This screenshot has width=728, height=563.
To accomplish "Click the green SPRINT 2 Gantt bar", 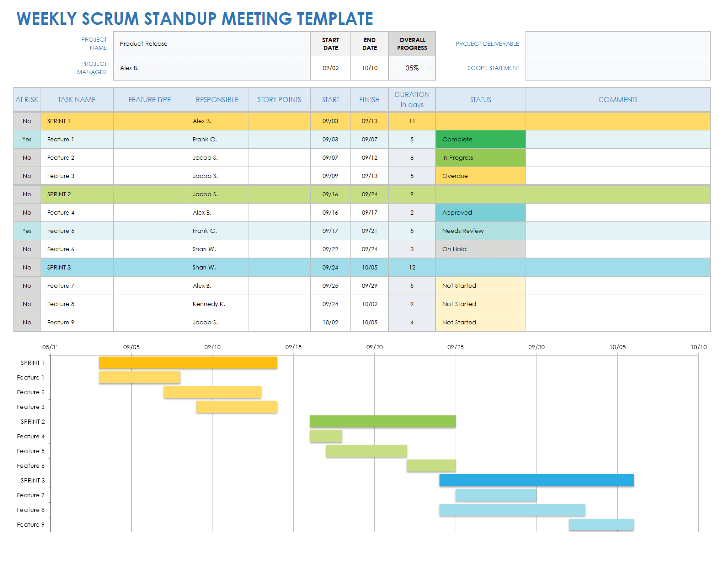I will tap(383, 421).
